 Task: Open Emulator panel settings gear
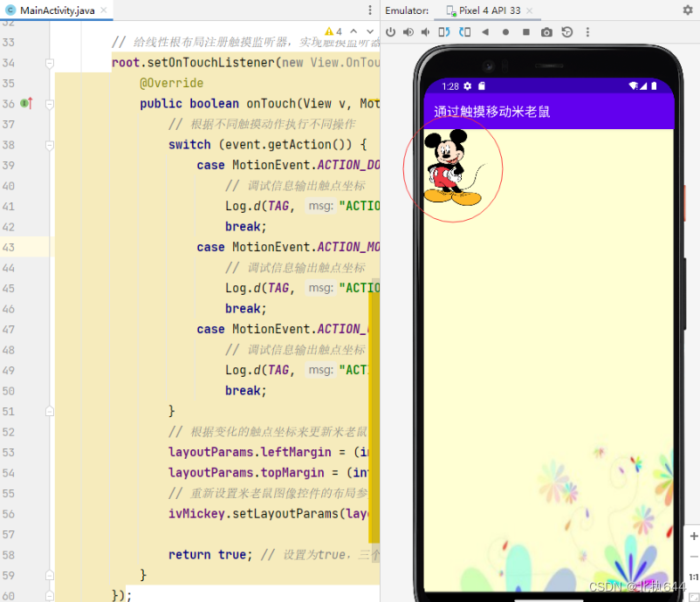tap(688, 10)
